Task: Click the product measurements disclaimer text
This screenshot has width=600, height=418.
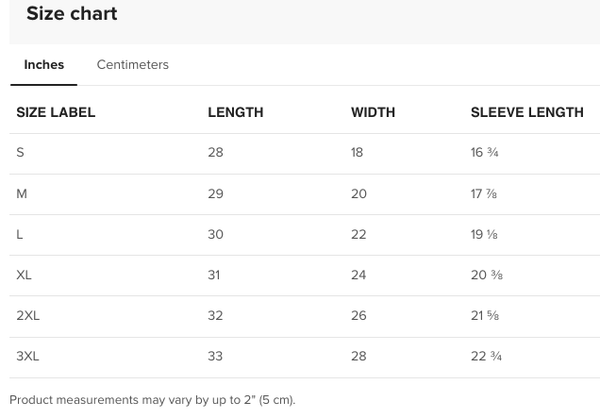Action: click(x=152, y=400)
